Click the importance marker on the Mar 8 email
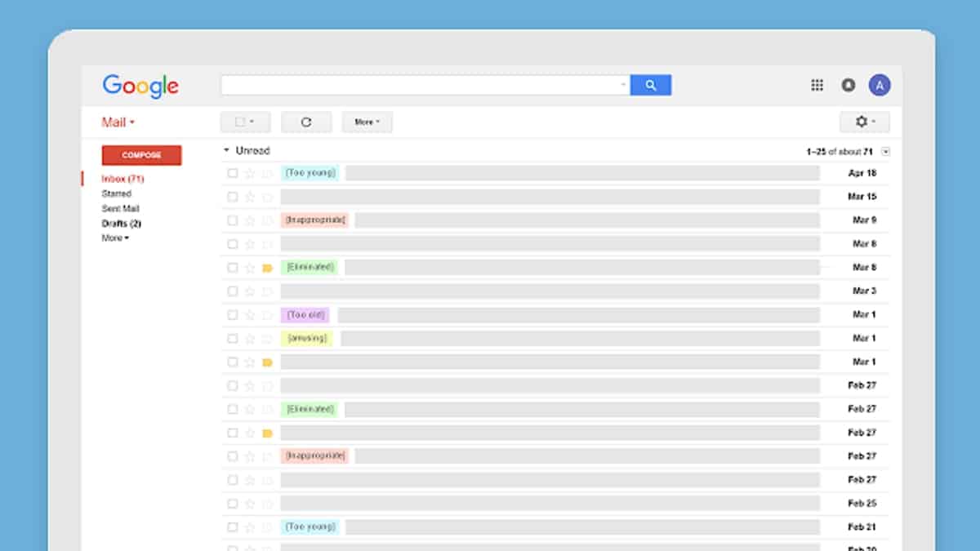This screenshot has height=551, width=980. click(265, 266)
